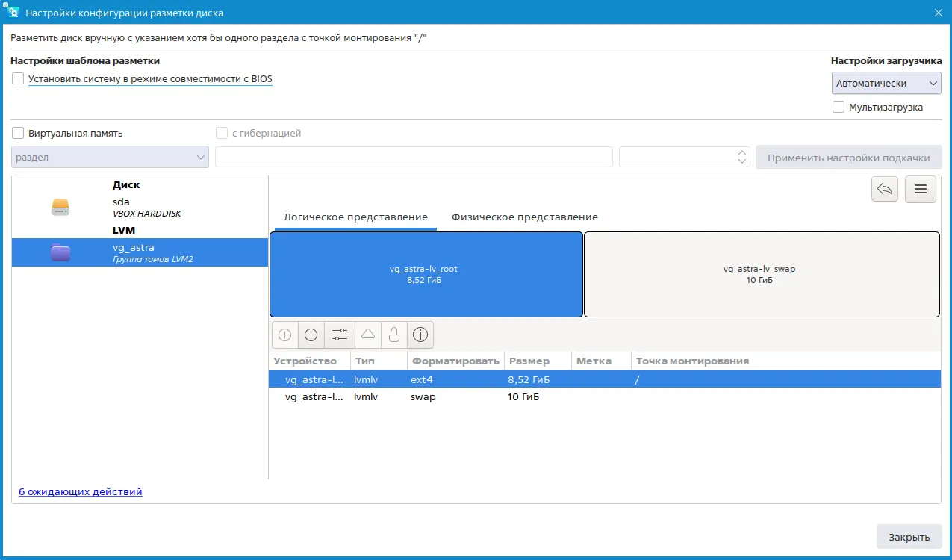
Task: Click the sda hard disk icon
Action: [60, 208]
